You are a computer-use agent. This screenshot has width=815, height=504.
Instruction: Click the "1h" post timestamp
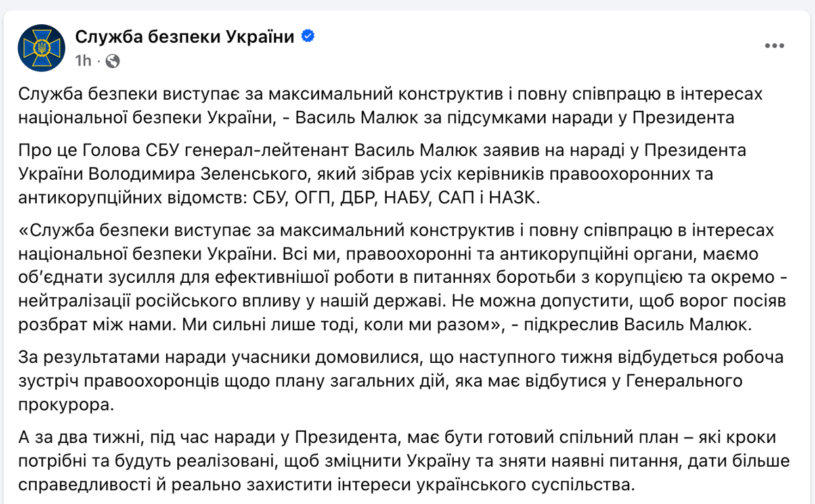[x=83, y=61]
